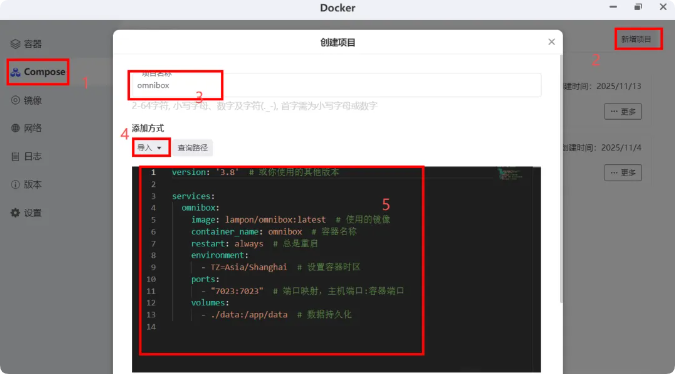This screenshot has height=374, width=675.
Task: Click the volumes: code line
Action: [x=210, y=303]
